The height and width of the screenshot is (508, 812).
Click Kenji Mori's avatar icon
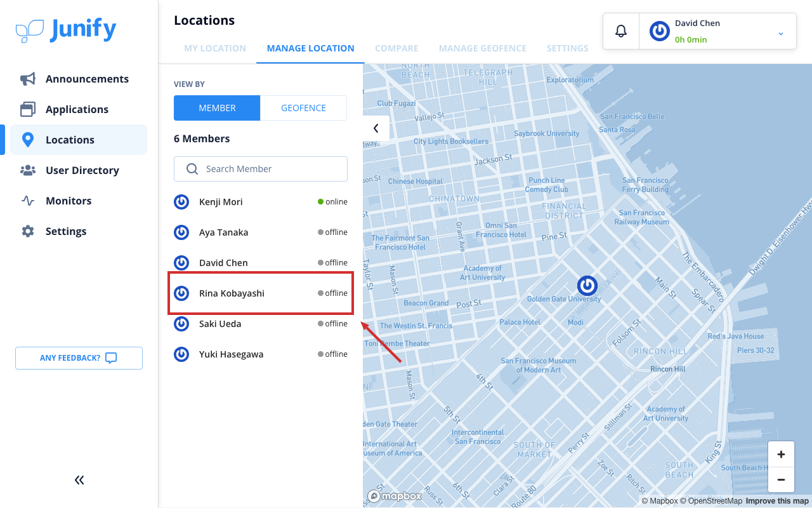click(181, 202)
